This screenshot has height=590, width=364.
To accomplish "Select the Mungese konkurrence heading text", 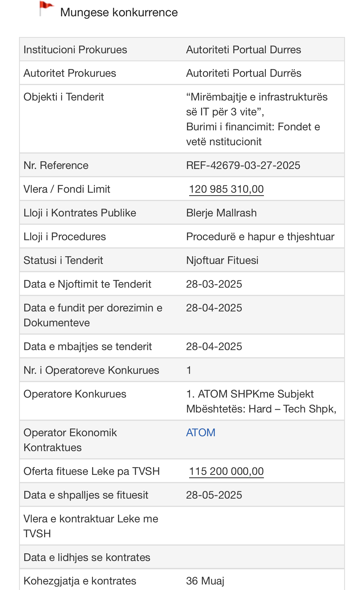I will point(119,12).
